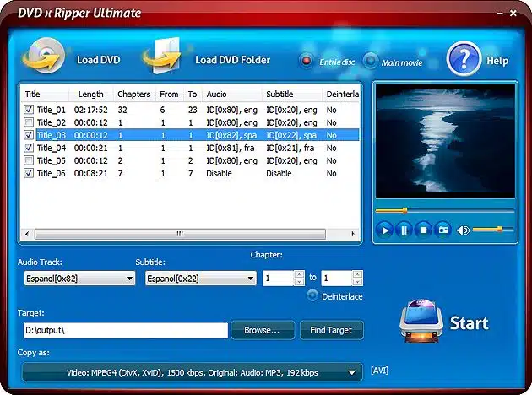This screenshot has height=395, width=532.
Task: Click the Target path input field
Action: click(126, 330)
